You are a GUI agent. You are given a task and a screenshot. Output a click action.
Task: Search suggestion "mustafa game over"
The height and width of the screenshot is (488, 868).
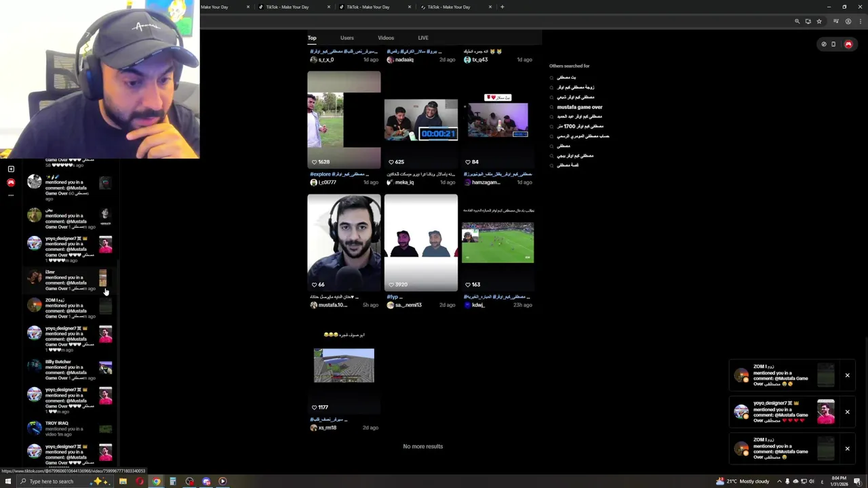click(x=580, y=107)
